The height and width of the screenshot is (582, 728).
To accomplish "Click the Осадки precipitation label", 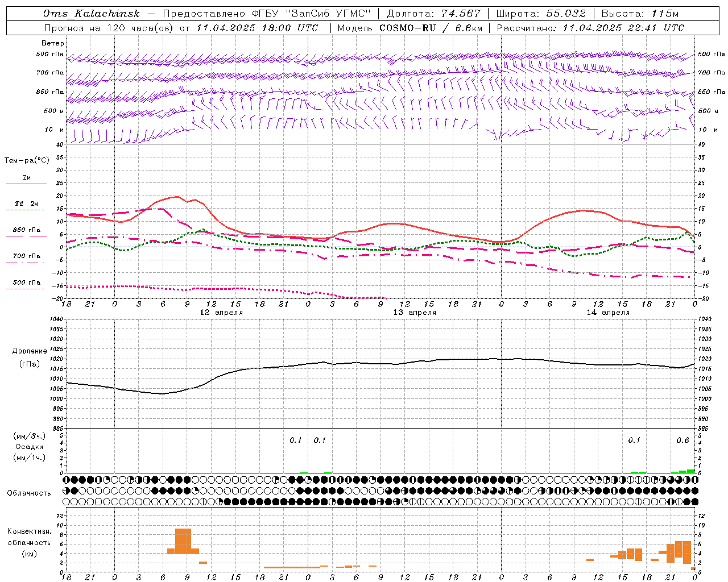I will [x=29, y=447].
